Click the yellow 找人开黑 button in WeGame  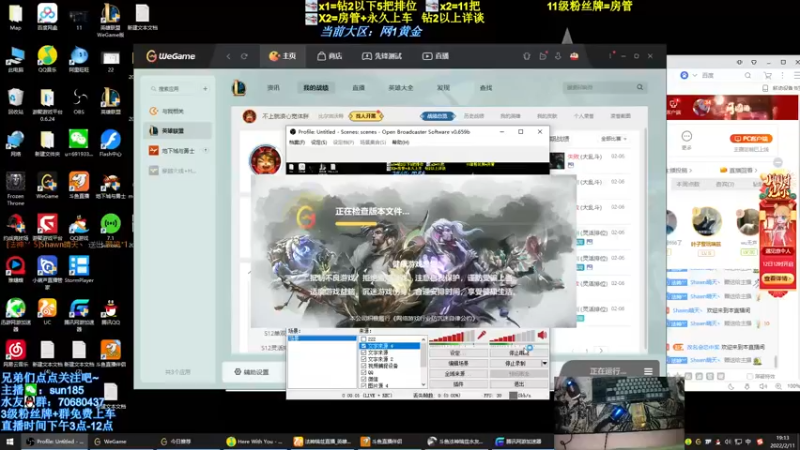366,116
